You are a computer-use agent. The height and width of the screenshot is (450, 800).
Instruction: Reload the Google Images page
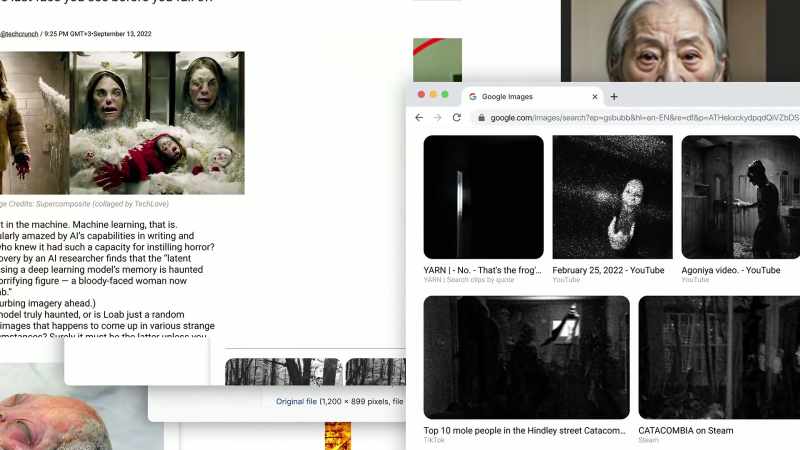(x=457, y=117)
